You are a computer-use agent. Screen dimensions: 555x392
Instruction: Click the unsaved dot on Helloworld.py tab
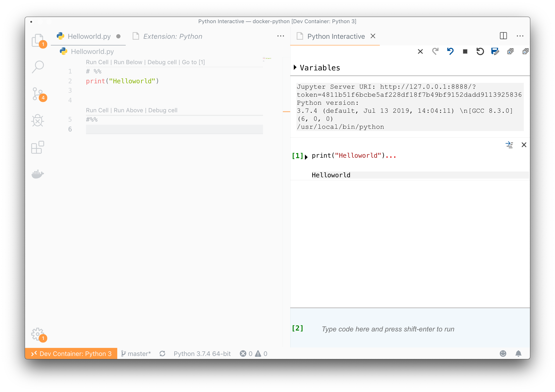pyautogui.click(x=118, y=36)
